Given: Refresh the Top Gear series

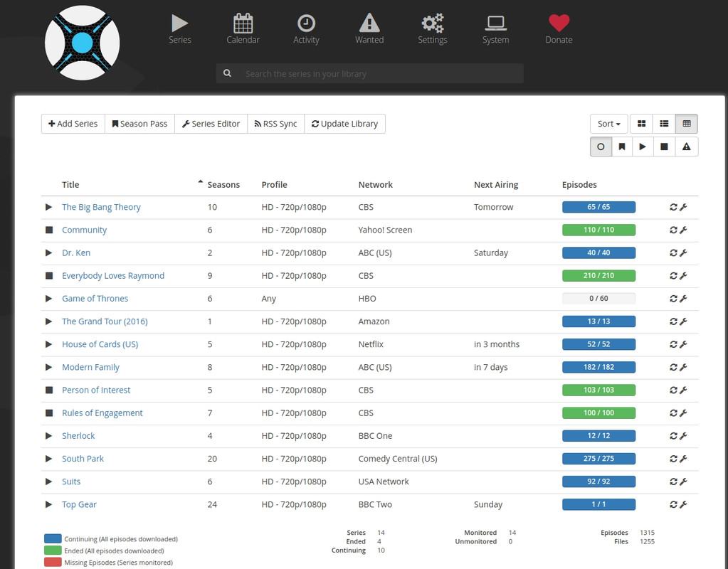Looking at the screenshot, I should pos(673,504).
